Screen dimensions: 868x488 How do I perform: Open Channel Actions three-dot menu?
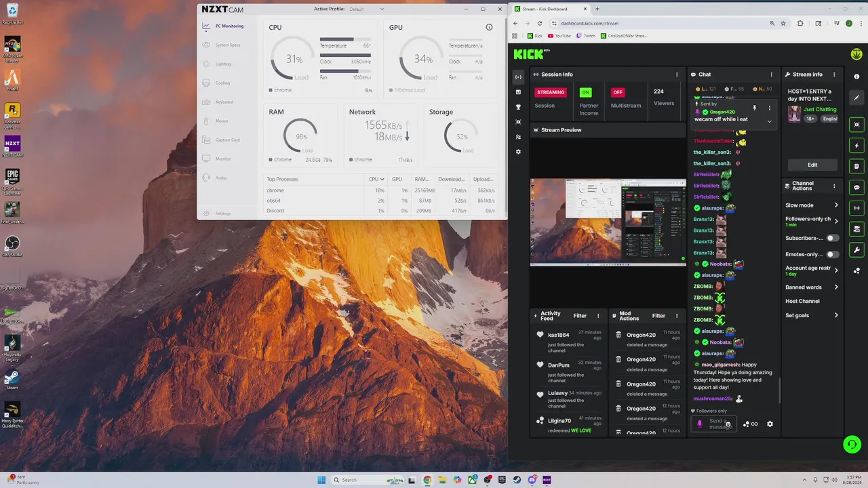coord(834,186)
